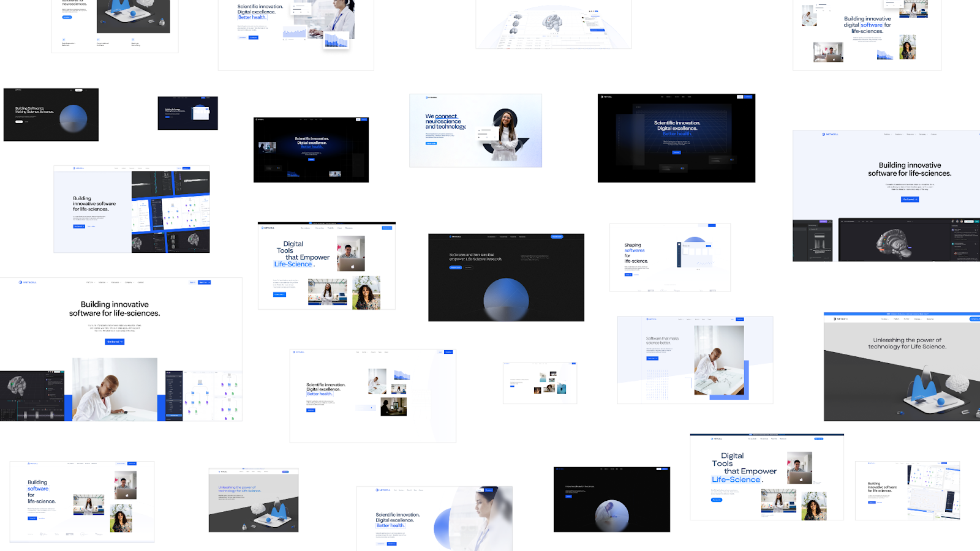The width and height of the screenshot is (980, 551).
Task: Select the 'Digital Tools' mockup beside the tilted dark screenshots design
Action: [x=326, y=266]
